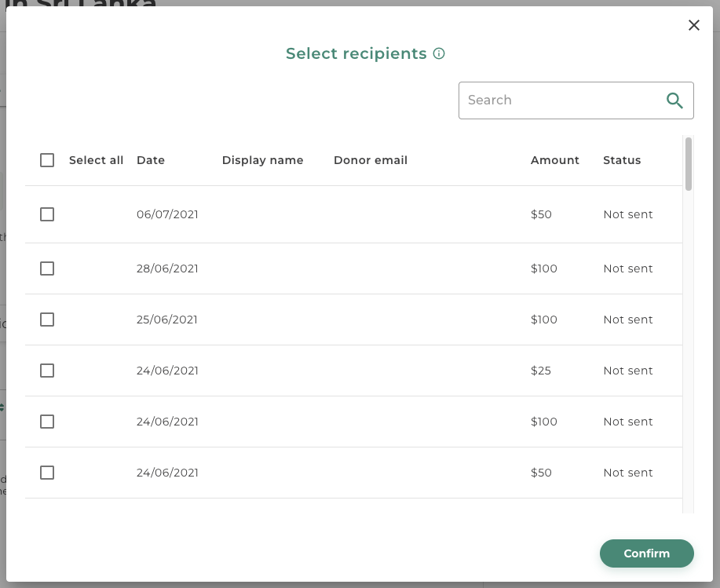
Task: Click the Donor email column header
Action: [x=371, y=160]
